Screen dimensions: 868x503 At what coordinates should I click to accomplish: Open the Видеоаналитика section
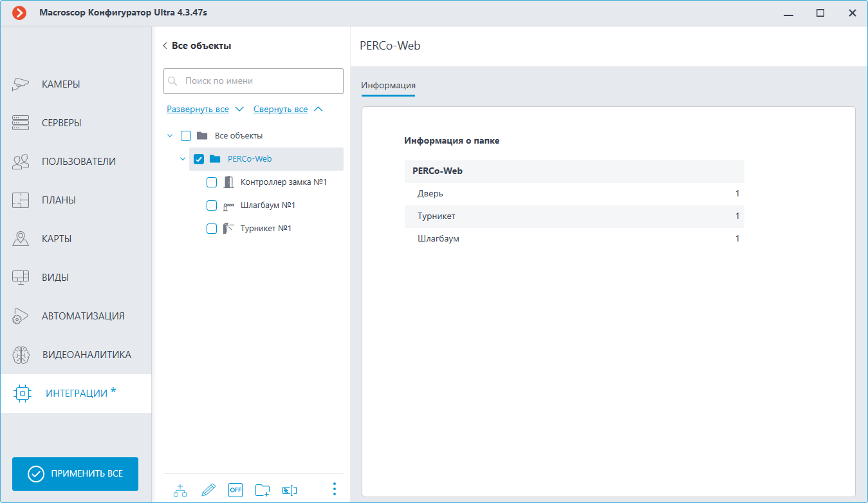click(x=76, y=355)
